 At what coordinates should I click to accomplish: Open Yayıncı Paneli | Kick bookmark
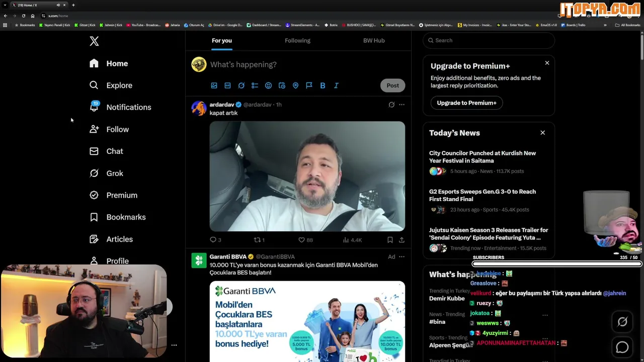(x=55, y=25)
